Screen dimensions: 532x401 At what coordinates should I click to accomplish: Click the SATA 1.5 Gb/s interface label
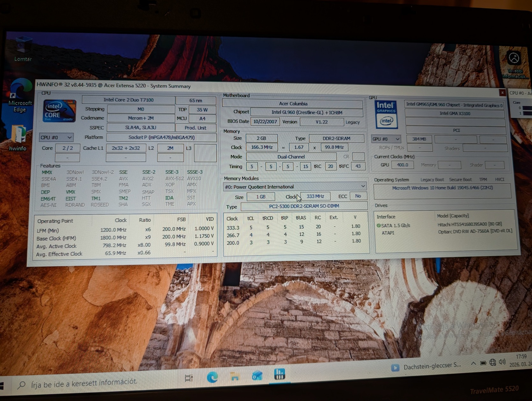[x=396, y=225]
